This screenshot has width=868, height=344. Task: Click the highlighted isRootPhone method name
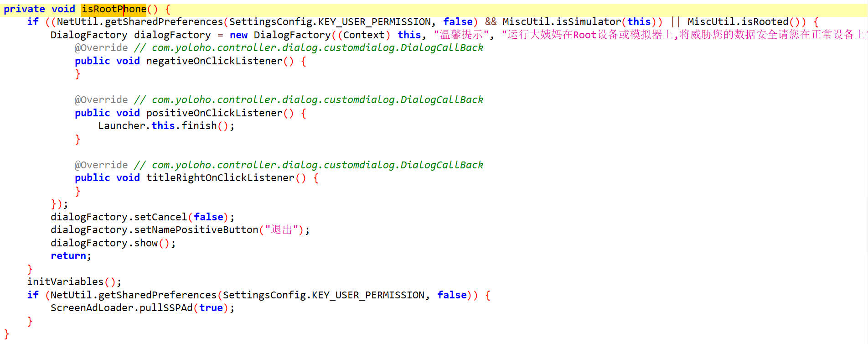click(114, 9)
